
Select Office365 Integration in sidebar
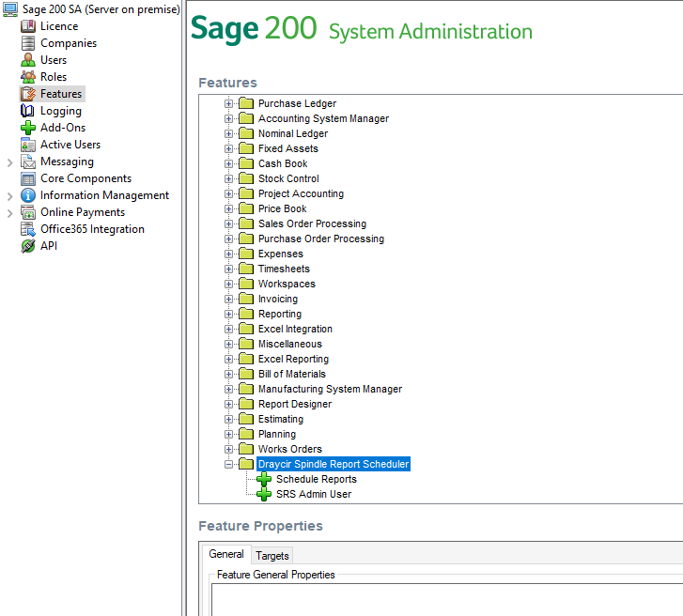[x=92, y=229]
